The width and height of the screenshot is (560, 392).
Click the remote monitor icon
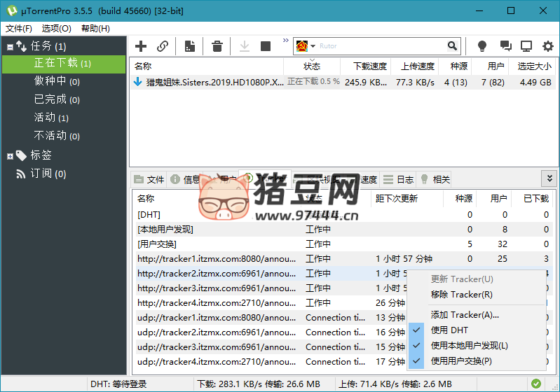pos(526,46)
